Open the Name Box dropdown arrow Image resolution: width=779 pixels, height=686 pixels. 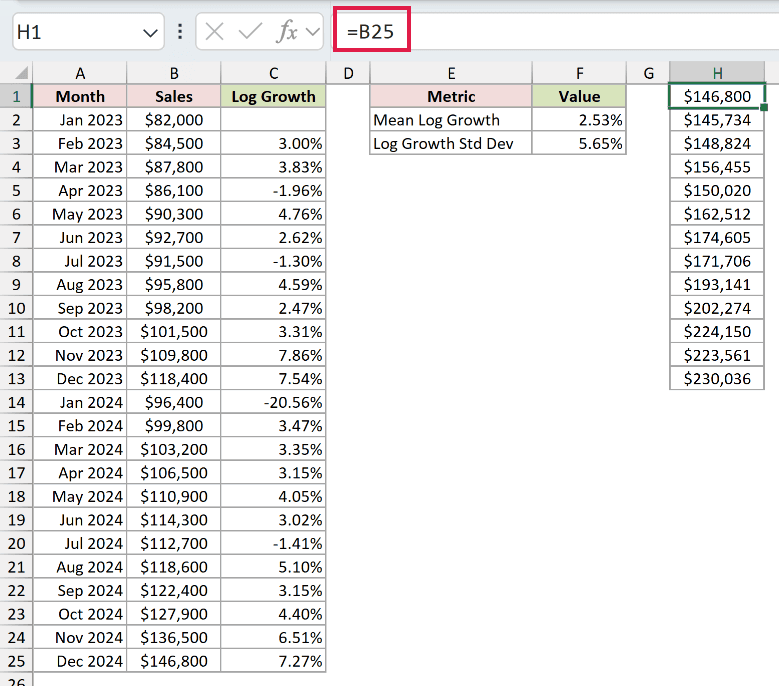coord(150,33)
